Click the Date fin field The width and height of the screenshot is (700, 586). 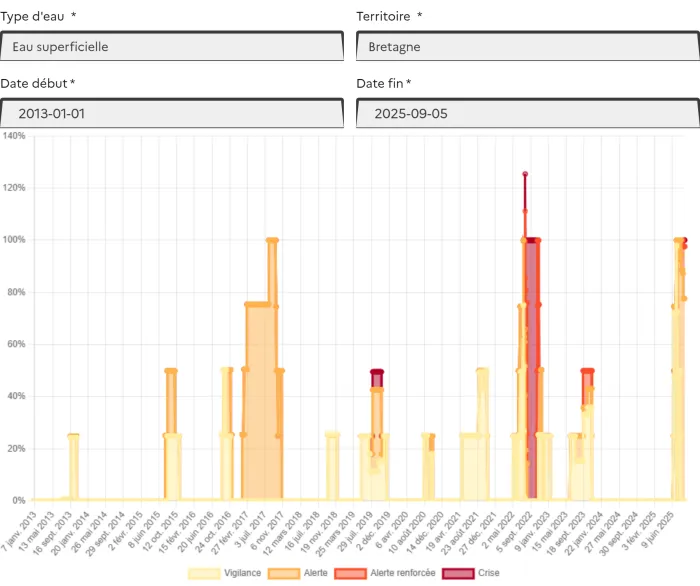point(527,114)
